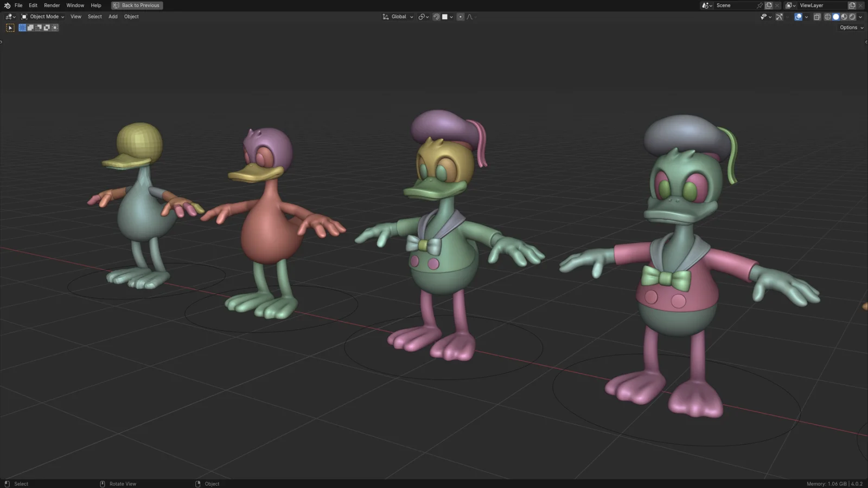Enable solid shading mode
Screen dimensions: 868x488
point(836,17)
